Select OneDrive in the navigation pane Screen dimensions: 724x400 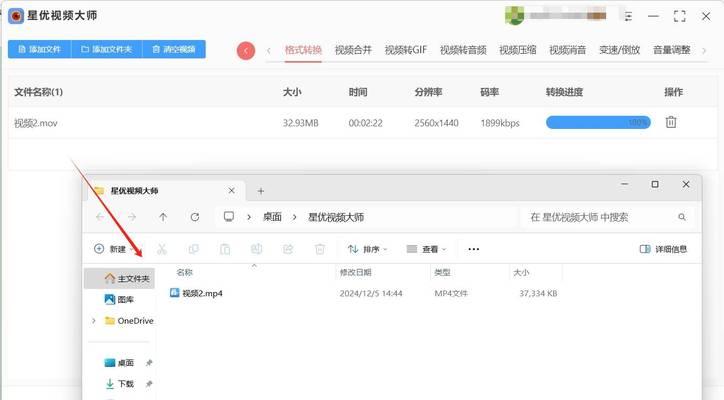coord(129,321)
